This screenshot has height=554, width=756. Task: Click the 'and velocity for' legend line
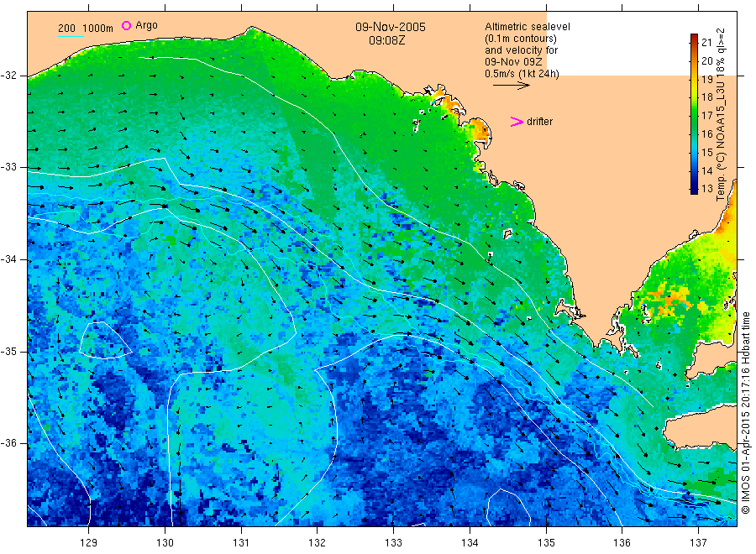point(521,50)
